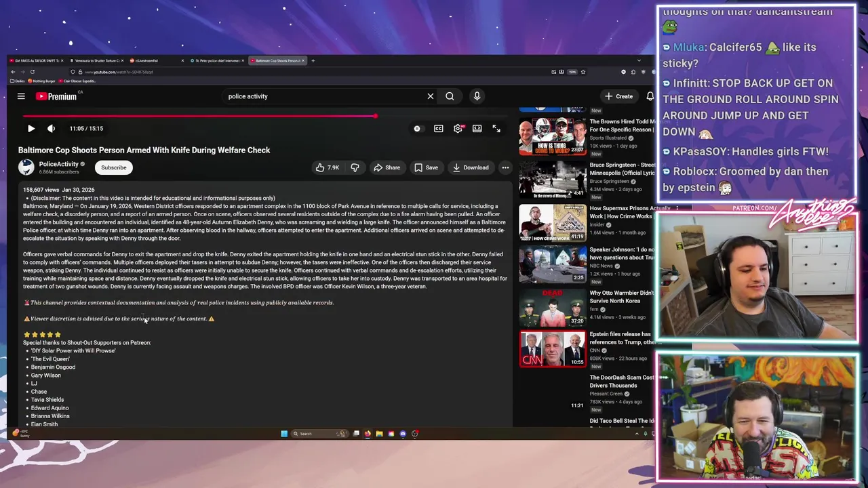Download the video button
868x488 pixels.
pos(471,167)
